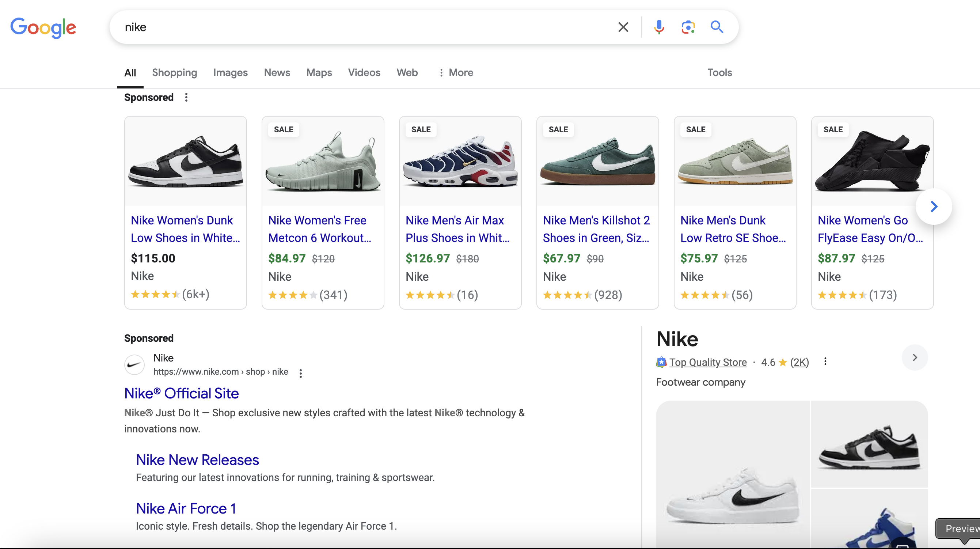Open three-dot menu next to top Sponsored label

186,97
